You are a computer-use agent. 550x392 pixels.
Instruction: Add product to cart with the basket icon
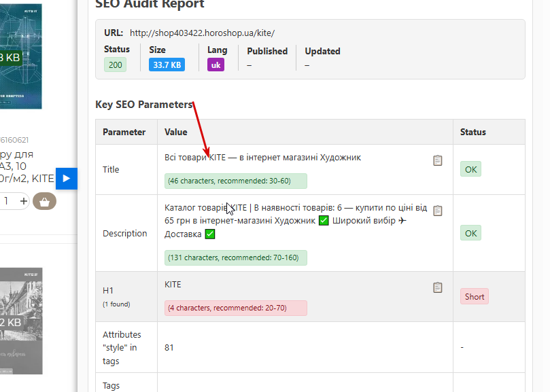pyautogui.click(x=45, y=201)
